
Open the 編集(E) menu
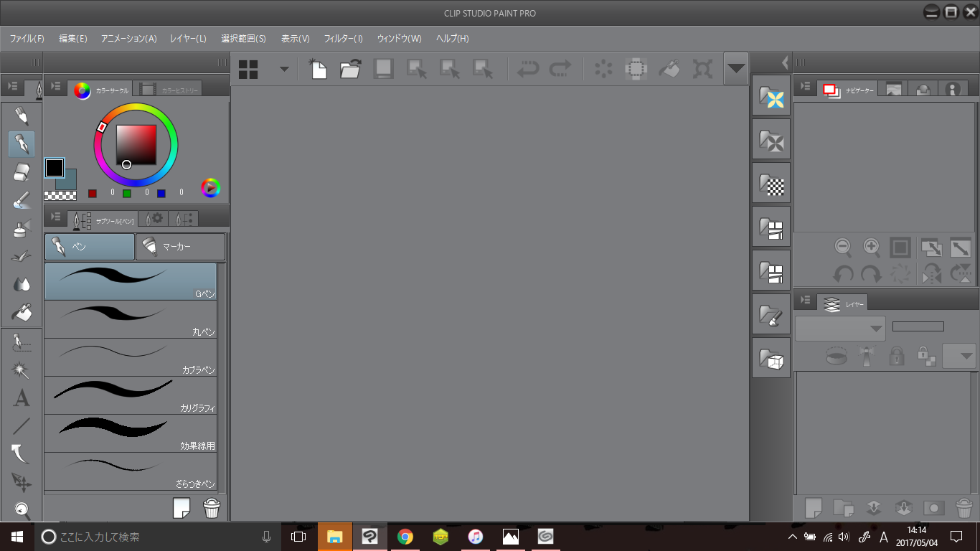73,39
